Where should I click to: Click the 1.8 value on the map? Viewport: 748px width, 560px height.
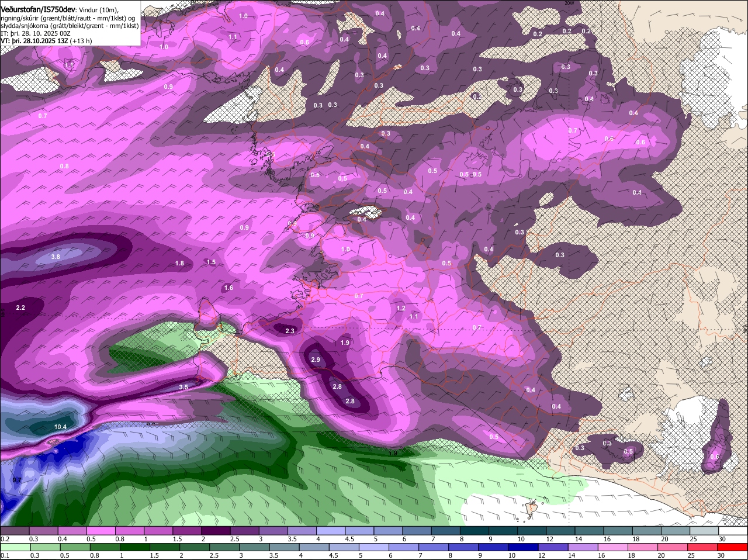pyautogui.click(x=179, y=264)
